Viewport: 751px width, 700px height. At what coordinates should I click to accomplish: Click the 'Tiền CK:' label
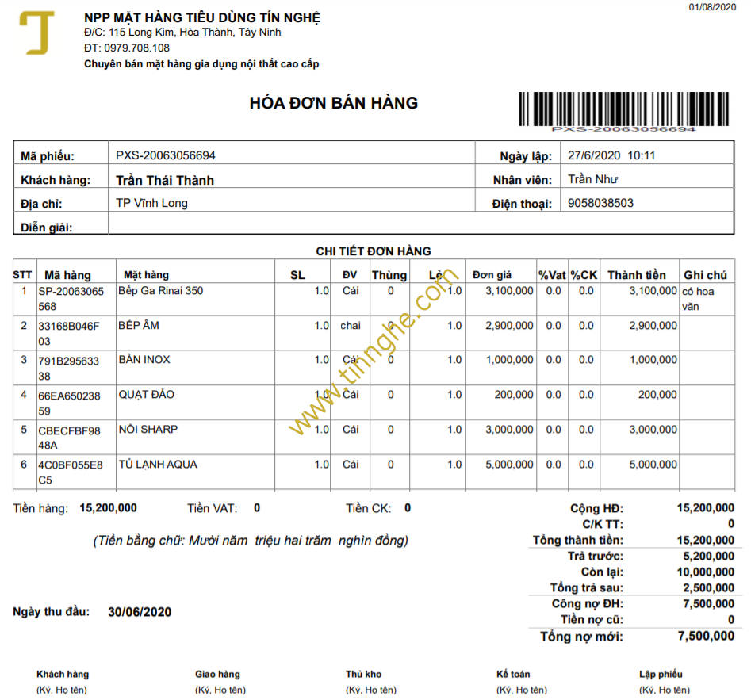369,508
